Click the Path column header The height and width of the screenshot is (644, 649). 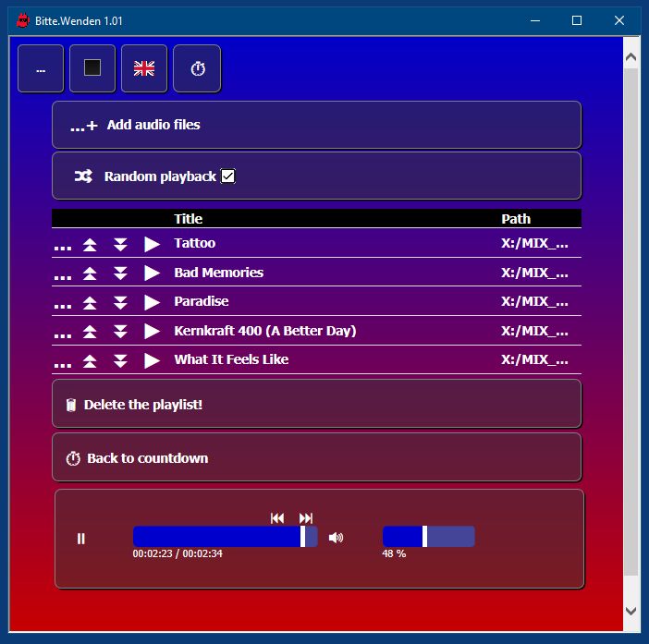[x=516, y=218]
